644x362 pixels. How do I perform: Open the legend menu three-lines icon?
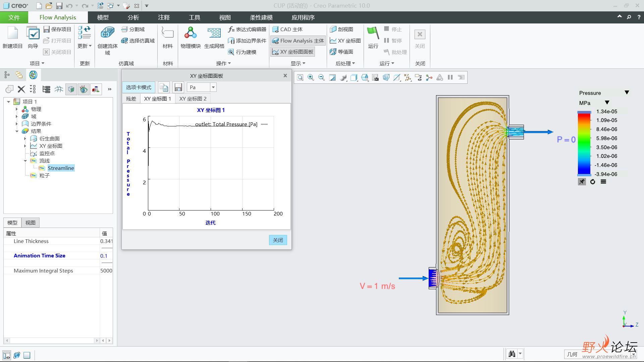603,182
